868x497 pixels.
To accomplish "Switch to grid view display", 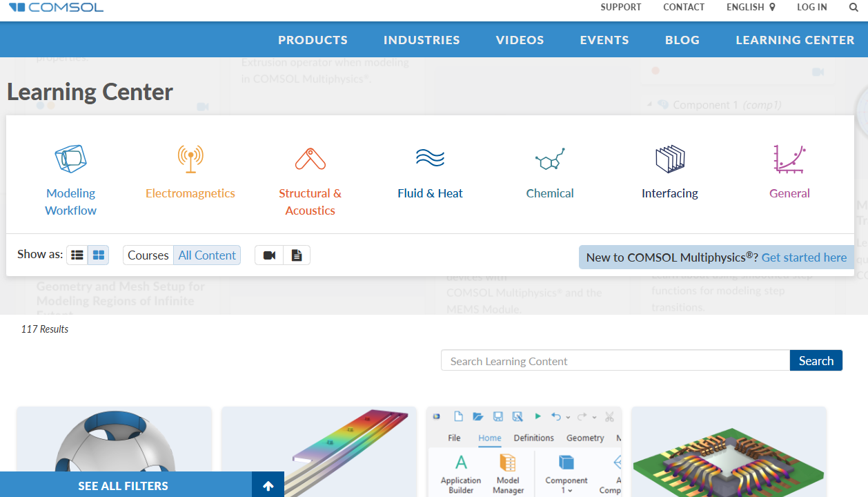I will click(x=98, y=255).
